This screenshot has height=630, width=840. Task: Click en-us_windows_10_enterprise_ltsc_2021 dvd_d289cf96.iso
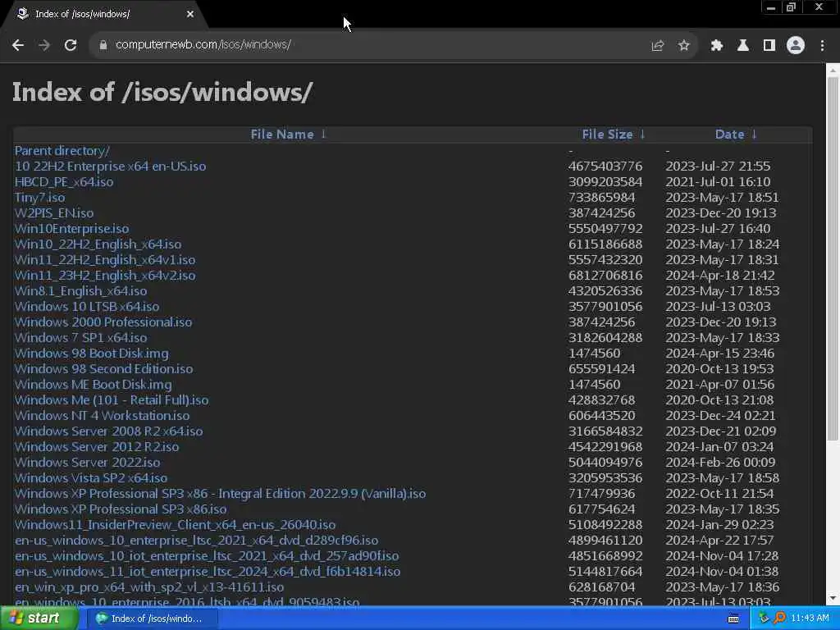197,540
